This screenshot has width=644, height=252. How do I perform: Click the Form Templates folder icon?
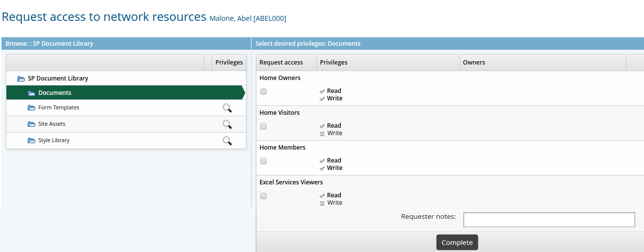[32, 108]
